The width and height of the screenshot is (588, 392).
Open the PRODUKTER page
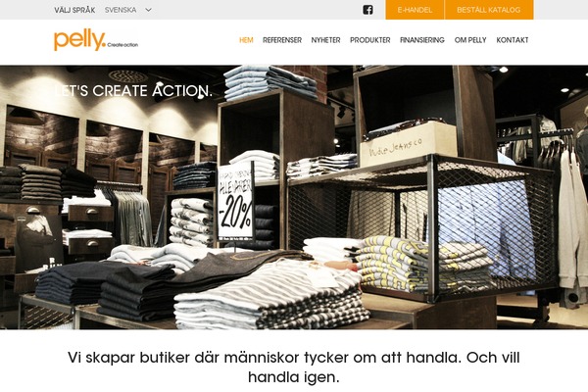click(x=370, y=40)
